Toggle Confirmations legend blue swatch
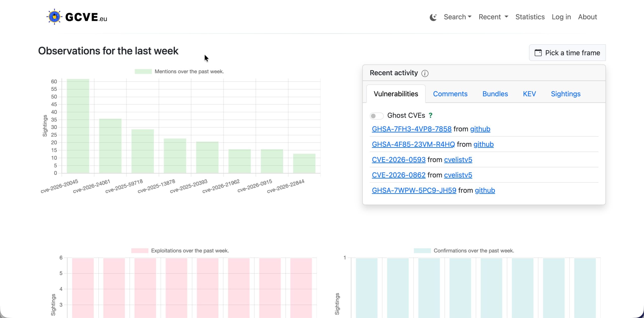This screenshot has width=644, height=318. tap(422, 251)
